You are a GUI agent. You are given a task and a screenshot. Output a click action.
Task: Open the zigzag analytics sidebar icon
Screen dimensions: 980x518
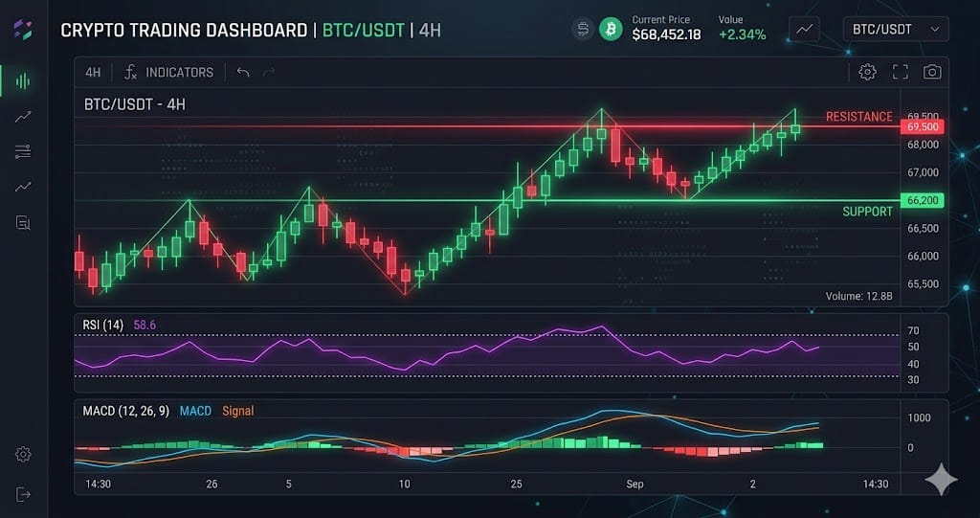point(23,187)
